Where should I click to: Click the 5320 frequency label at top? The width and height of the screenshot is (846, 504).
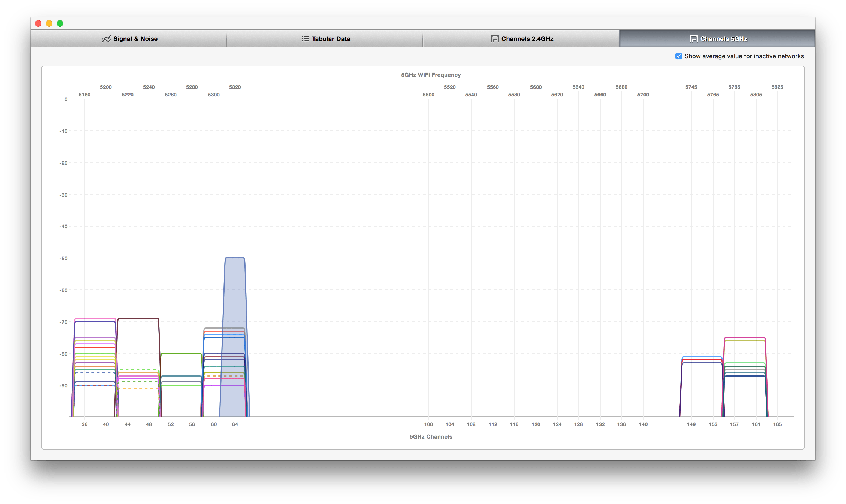tap(235, 87)
